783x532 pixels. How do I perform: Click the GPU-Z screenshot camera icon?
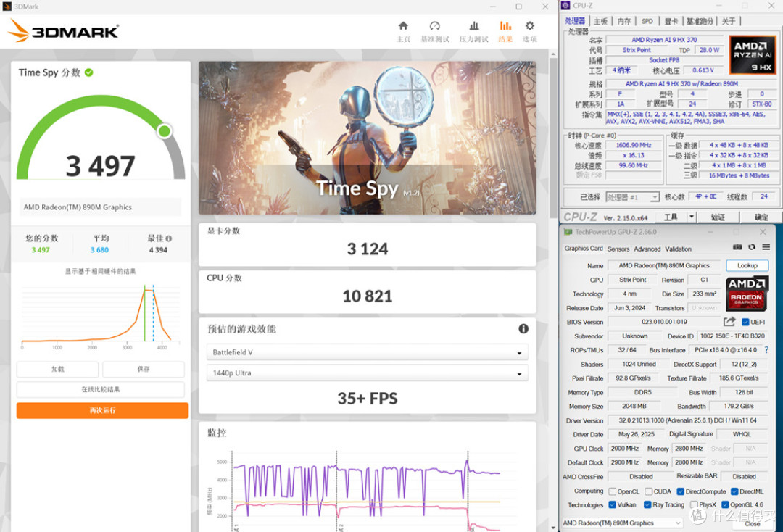coord(737,247)
